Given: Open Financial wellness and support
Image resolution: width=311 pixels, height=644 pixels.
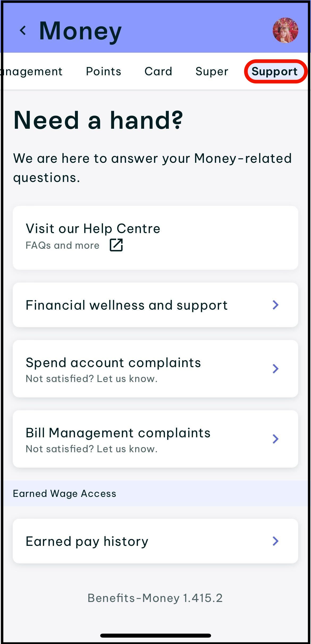Looking at the screenshot, I should pos(127,305).
